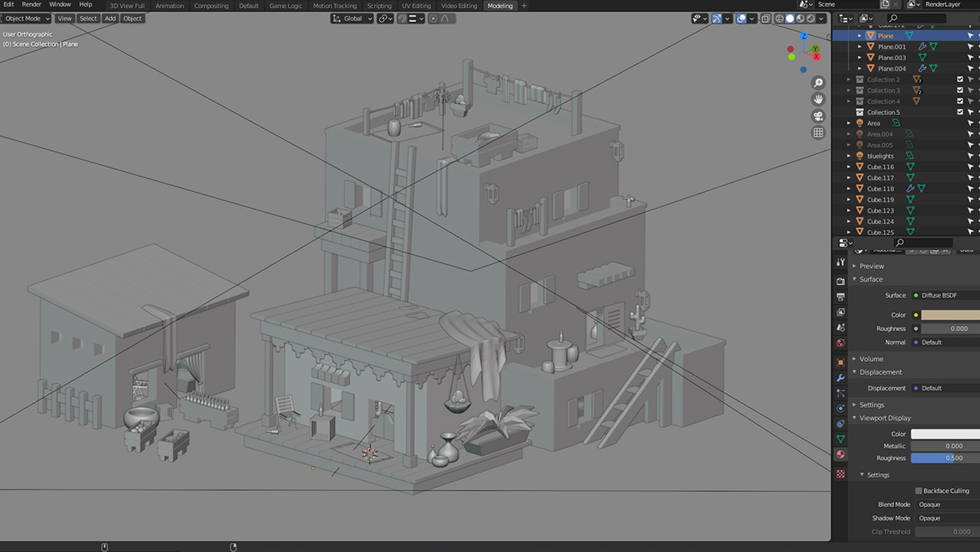Click the Add button in the header

click(x=110, y=18)
